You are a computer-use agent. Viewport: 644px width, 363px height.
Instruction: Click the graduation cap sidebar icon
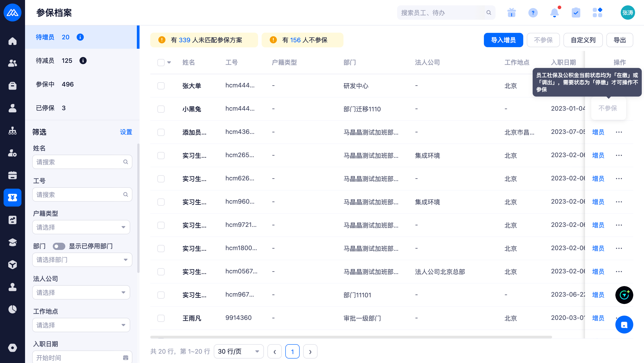coord(12,242)
